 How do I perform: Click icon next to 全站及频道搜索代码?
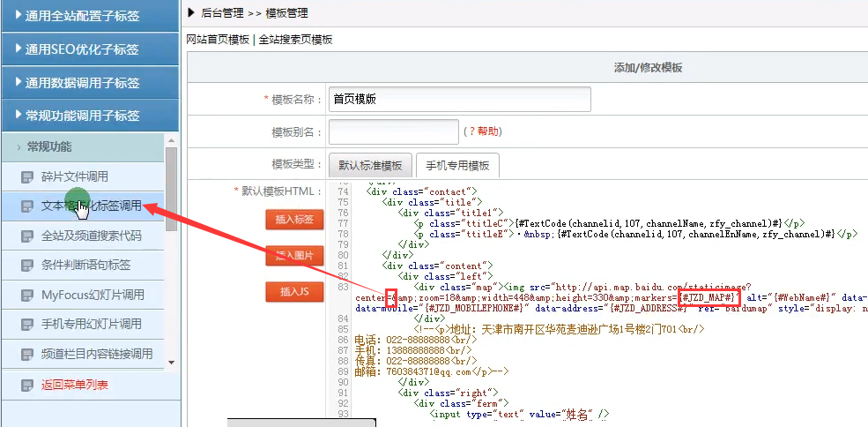[28, 236]
